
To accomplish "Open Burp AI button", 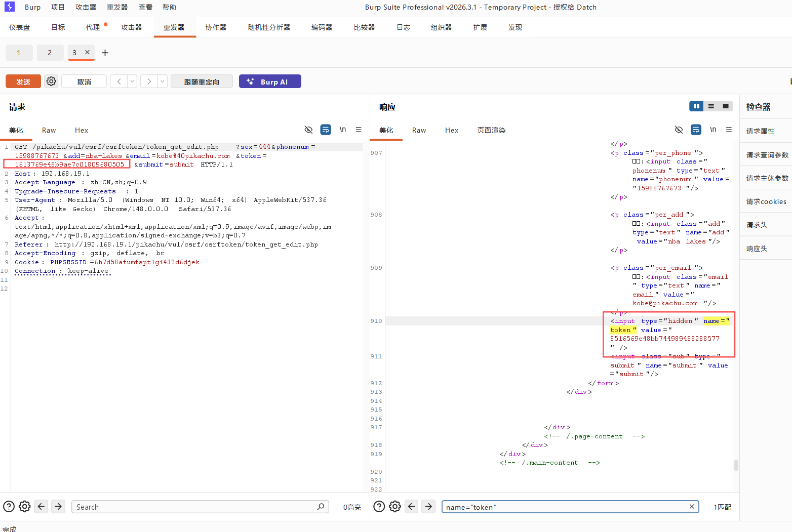I will [x=270, y=81].
